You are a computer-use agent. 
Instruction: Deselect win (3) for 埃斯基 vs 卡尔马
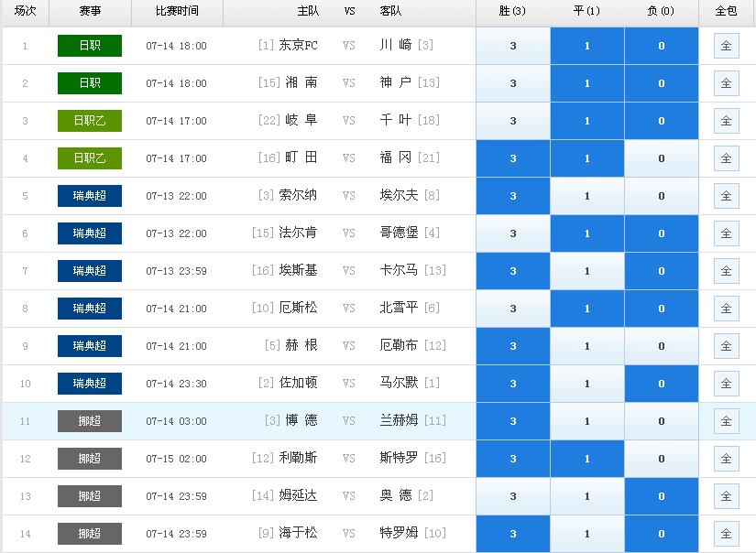tap(513, 271)
